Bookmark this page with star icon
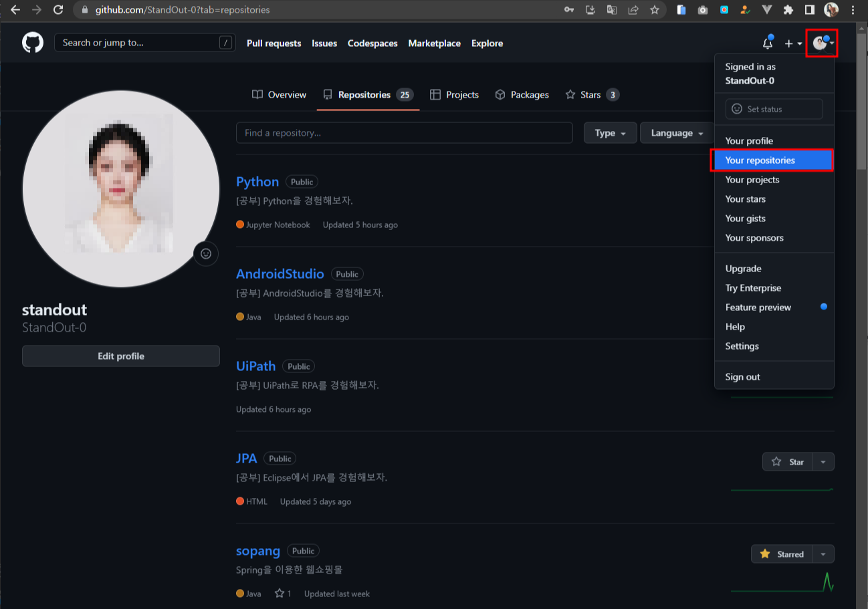The width and height of the screenshot is (868, 609). pyautogui.click(x=655, y=10)
